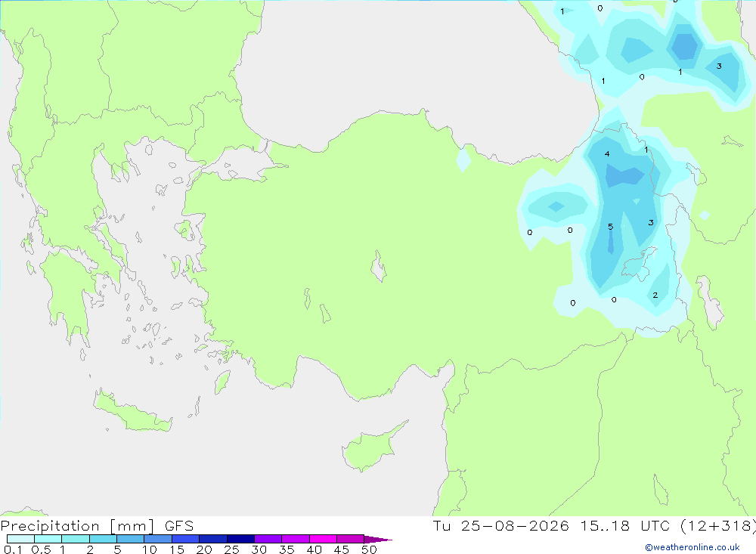Click the 5 to 10 mm legend swatch
Viewport: 756px width, 554px height.
130,539
